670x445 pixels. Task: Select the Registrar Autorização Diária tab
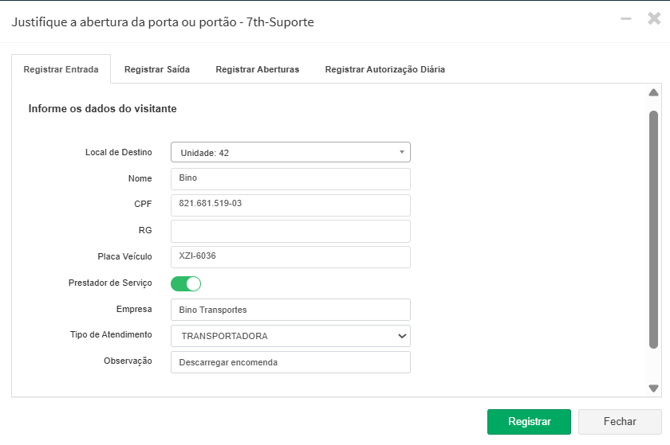pos(385,70)
